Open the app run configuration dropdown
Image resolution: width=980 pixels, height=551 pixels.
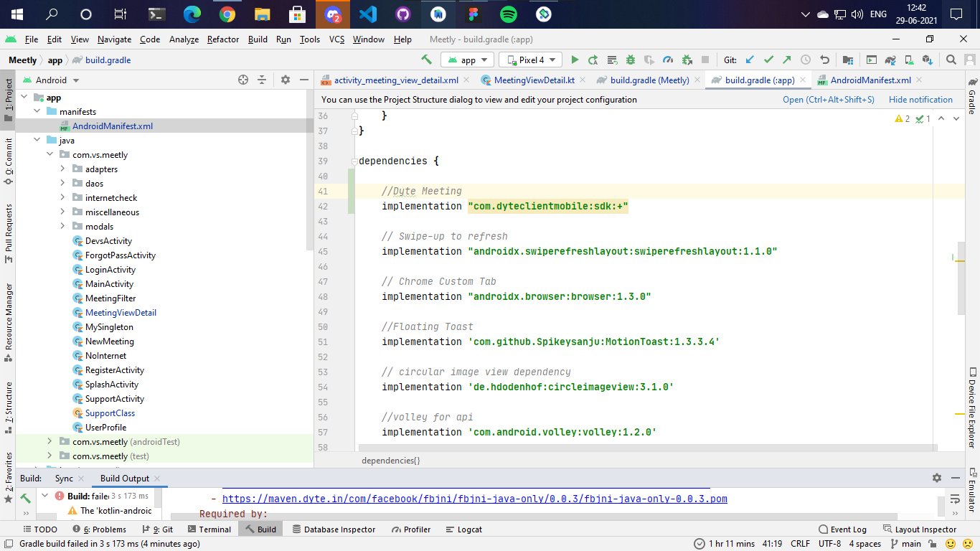click(x=467, y=60)
